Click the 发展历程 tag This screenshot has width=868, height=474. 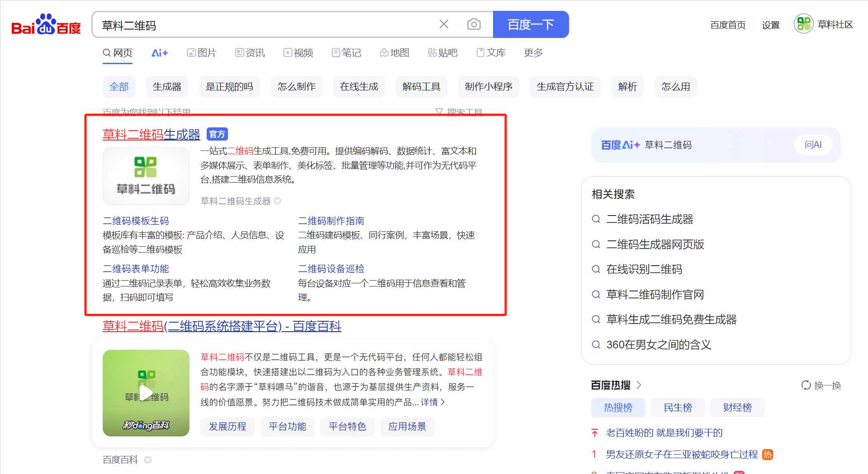click(x=228, y=427)
